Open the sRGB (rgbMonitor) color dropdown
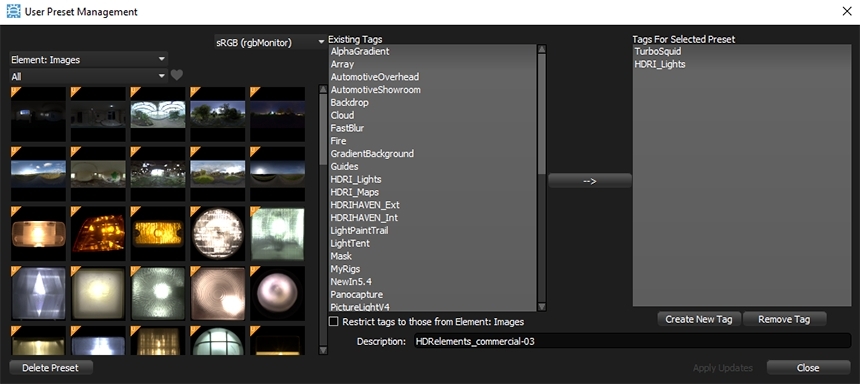860x384 pixels. tap(270, 42)
